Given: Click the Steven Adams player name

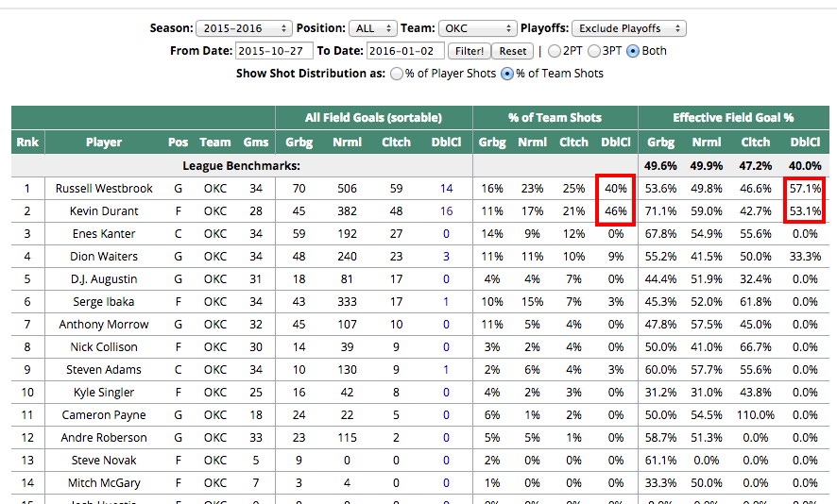Looking at the screenshot, I should point(104,370).
